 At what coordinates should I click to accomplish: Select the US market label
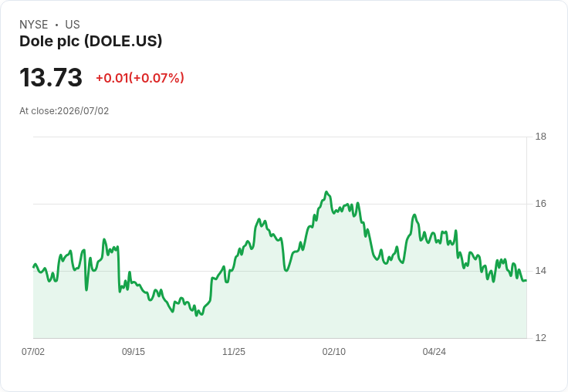[x=73, y=25]
